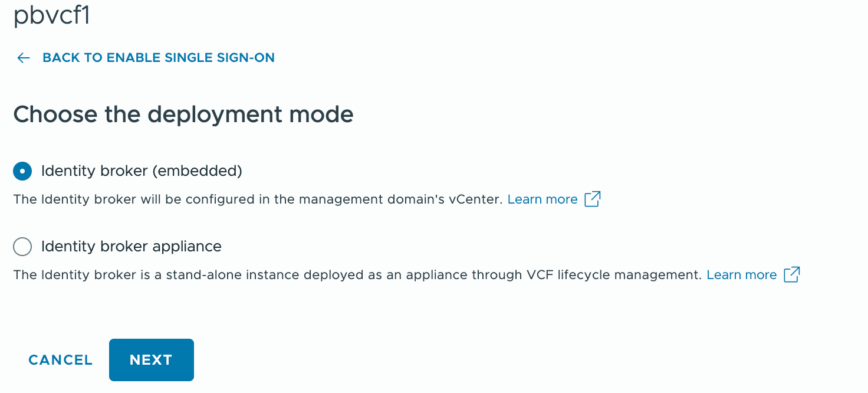Click the pbvcf1 page title
Image resolution: width=868 pixels, height=393 pixels.
(x=52, y=16)
